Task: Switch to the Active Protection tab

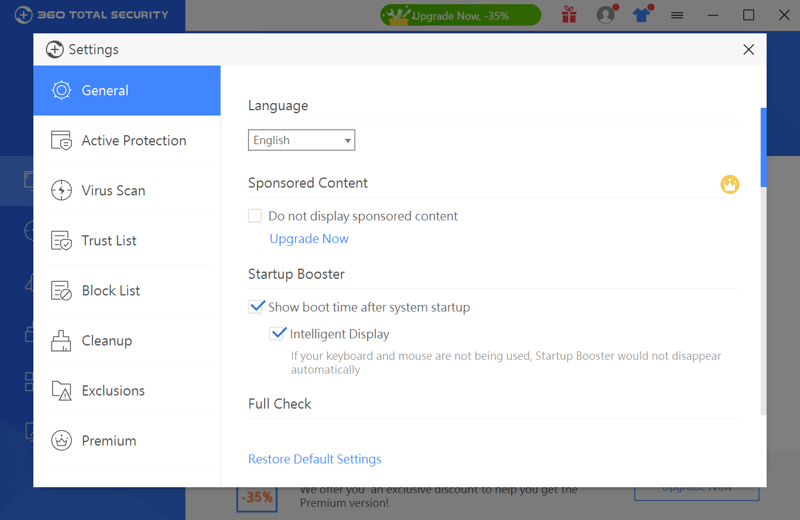Action: point(127,140)
